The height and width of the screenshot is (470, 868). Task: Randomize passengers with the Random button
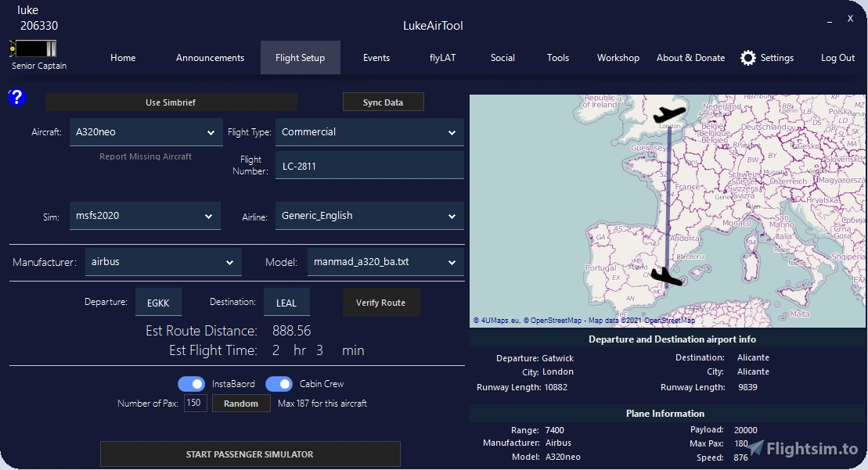[241, 403]
